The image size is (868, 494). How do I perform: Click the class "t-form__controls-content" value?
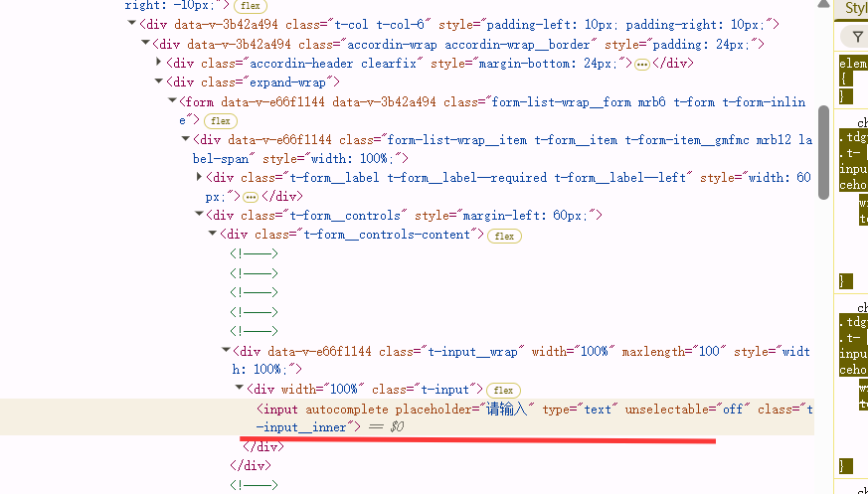387,234
